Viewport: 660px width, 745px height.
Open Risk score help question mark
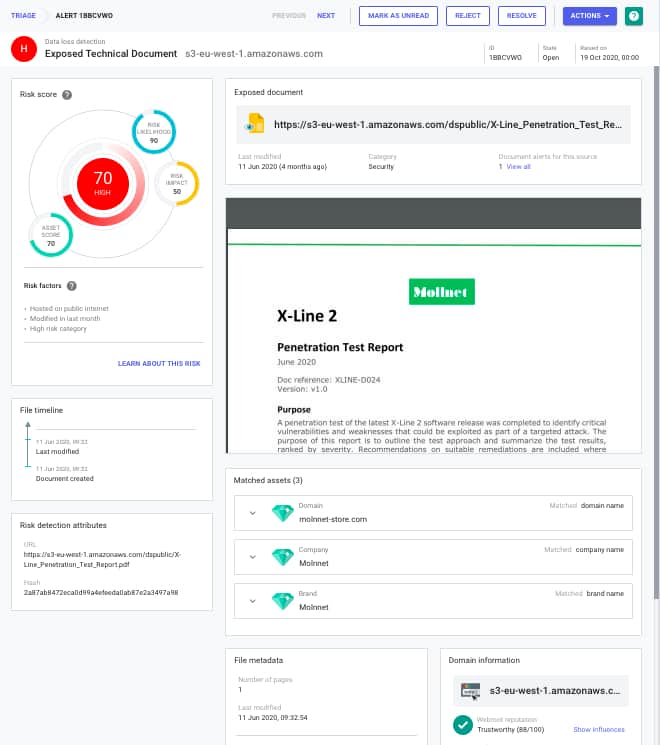click(x=67, y=95)
